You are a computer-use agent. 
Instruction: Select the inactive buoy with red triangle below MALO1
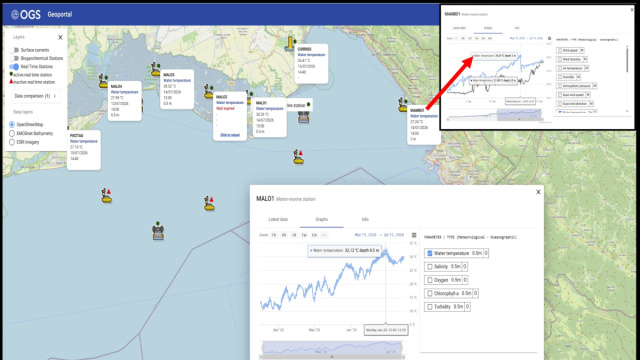pyautogui.click(x=298, y=157)
